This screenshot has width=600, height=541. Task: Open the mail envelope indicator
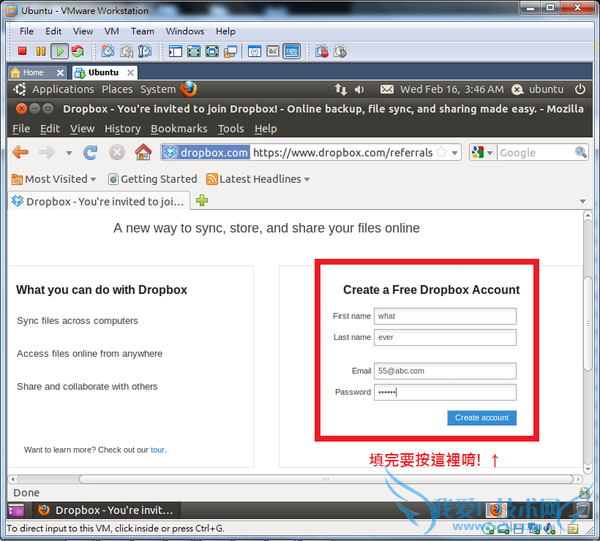pyautogui.click(x=387, y=89)
